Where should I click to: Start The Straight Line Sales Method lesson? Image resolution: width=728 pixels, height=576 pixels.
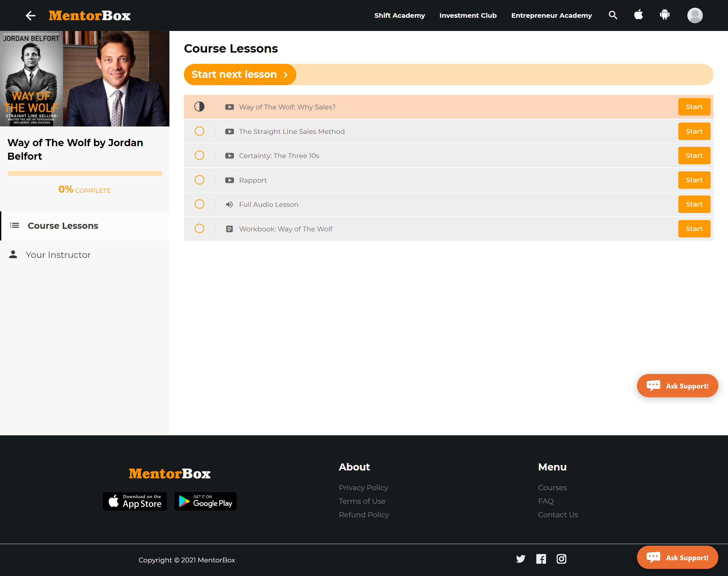pyautogui.click(x=694, y=132)
